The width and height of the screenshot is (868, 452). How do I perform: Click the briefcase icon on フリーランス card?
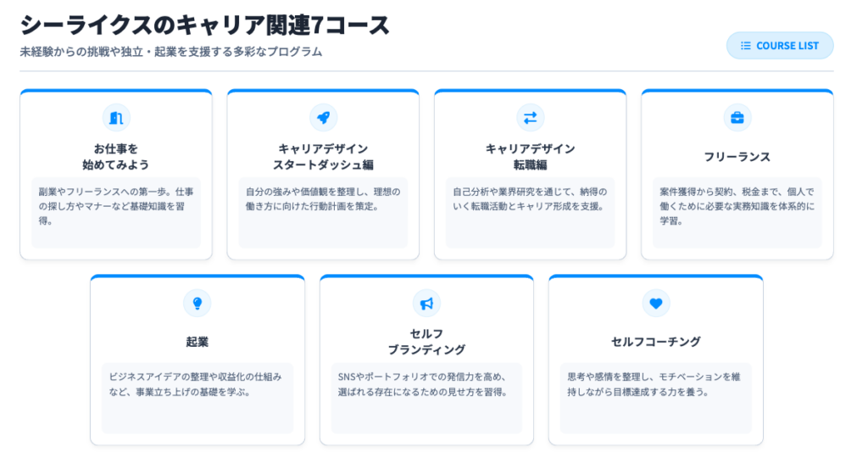[737, 117]
